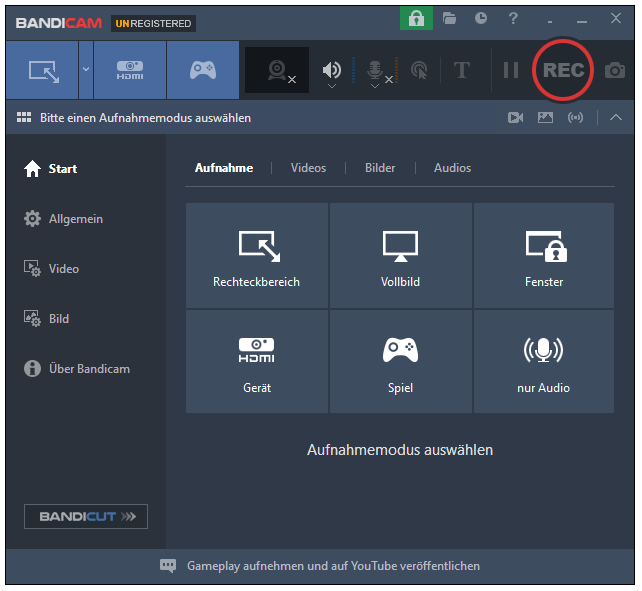Toggle mouse click effects icon
Screen dimensions: 642x591
click(x=419, y=70)
